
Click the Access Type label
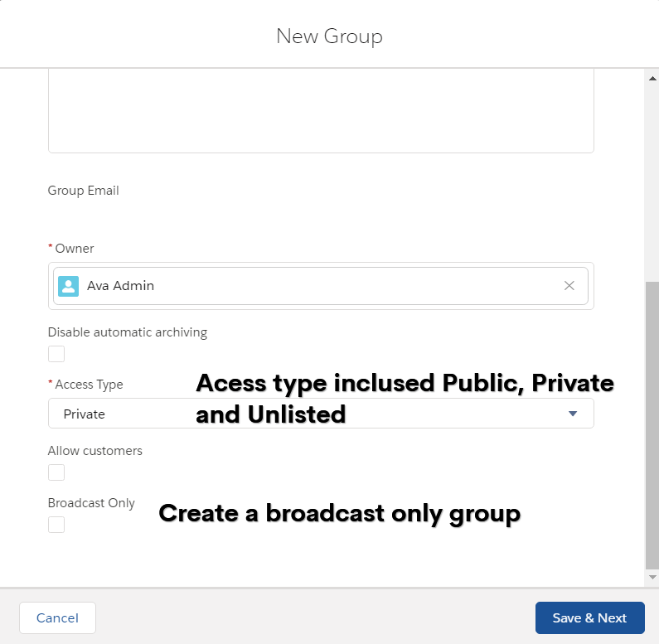point(89,385)
